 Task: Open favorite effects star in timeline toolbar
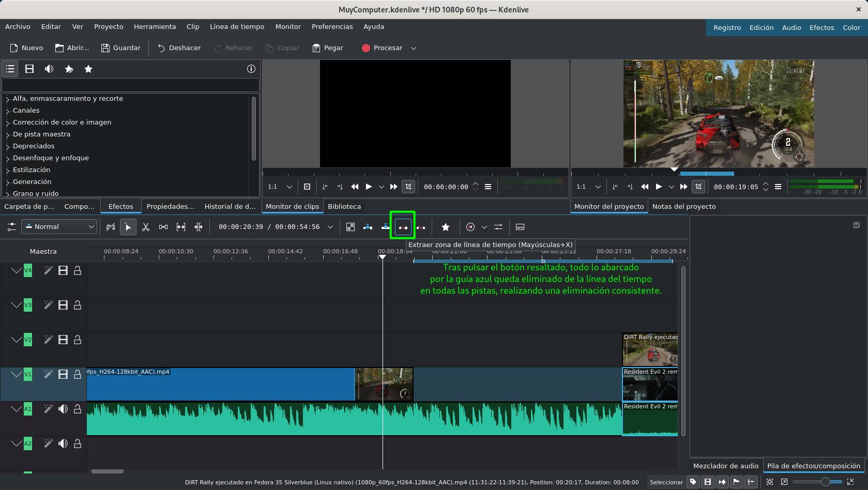pyautogui.click(x=446, y=227)
